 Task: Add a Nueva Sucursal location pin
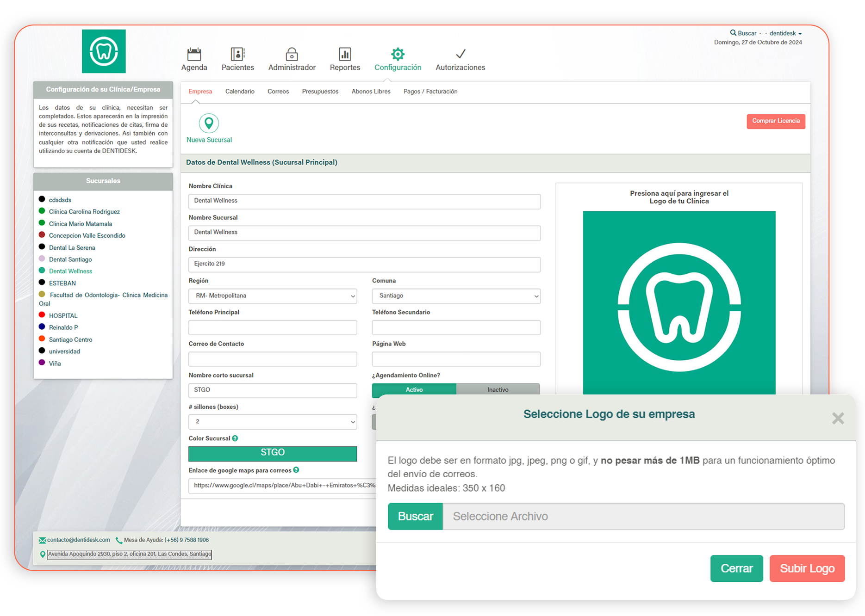(x=209, y=123)
